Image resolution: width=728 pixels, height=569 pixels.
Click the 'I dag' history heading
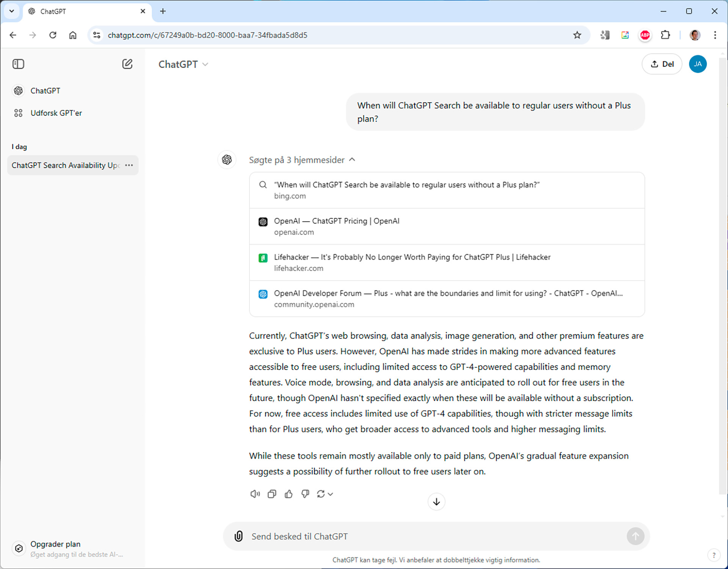[x=19, y=147]
